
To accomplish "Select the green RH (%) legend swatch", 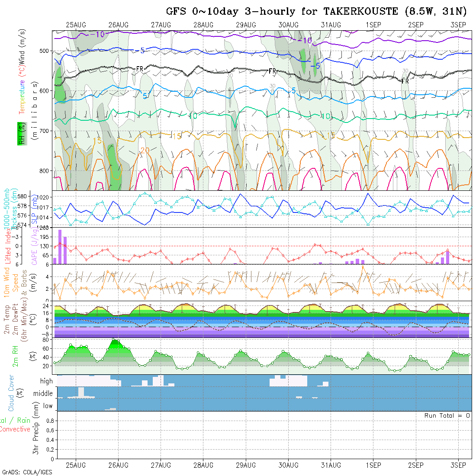I will 20,133.
